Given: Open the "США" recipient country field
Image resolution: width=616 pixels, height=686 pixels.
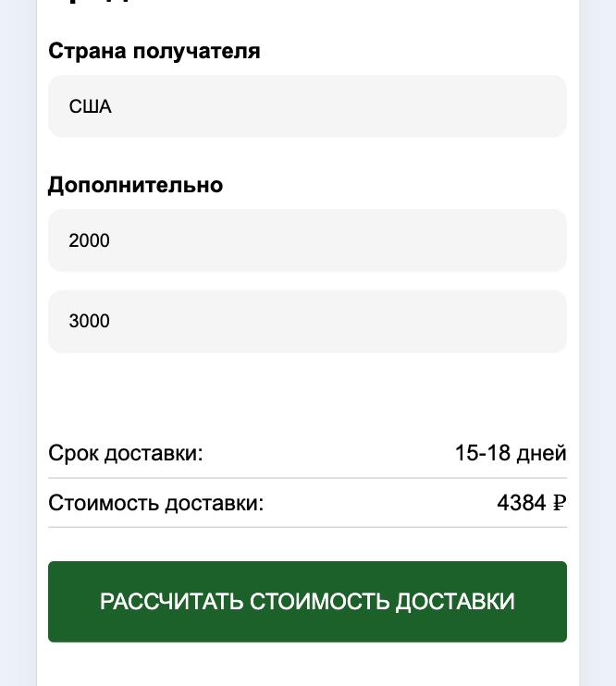Looking at the screenshot, I should pos(307,106).
